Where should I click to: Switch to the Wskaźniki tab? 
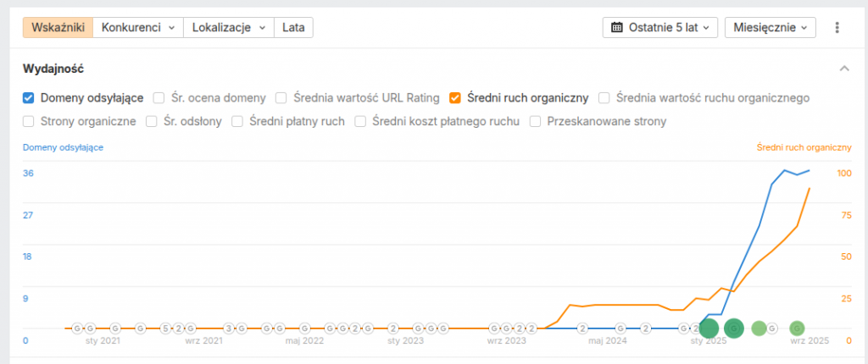point(57,27)
